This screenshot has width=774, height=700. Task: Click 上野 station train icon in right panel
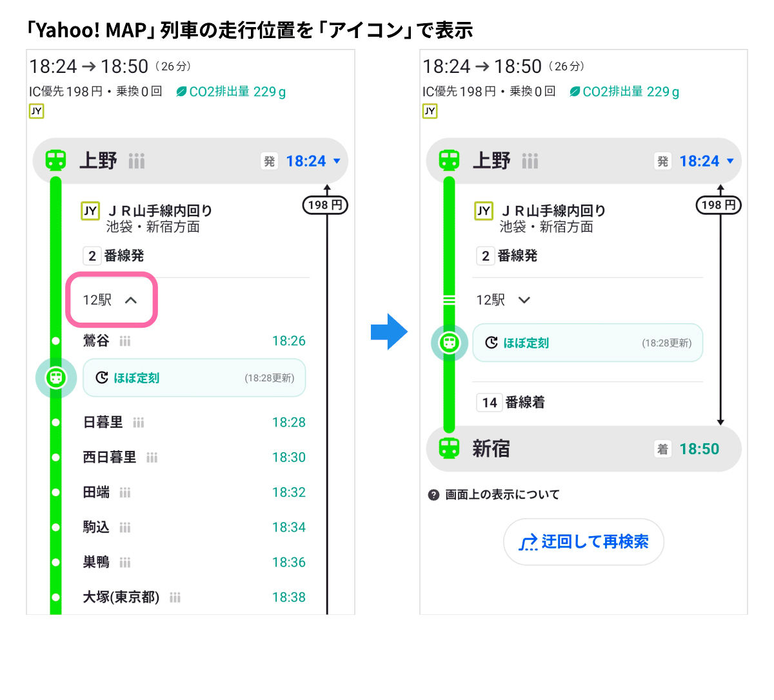pos(449,160)
